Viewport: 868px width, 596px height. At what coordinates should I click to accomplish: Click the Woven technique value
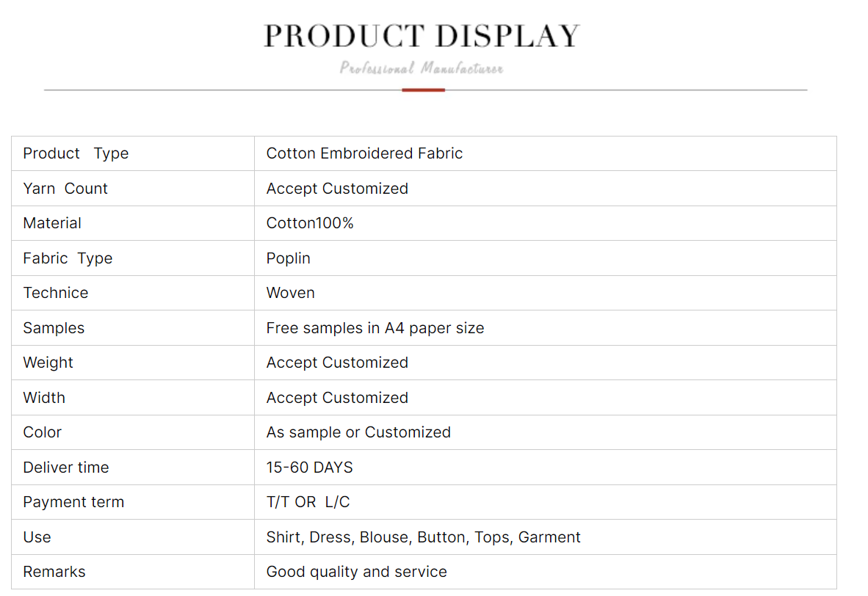290,293
